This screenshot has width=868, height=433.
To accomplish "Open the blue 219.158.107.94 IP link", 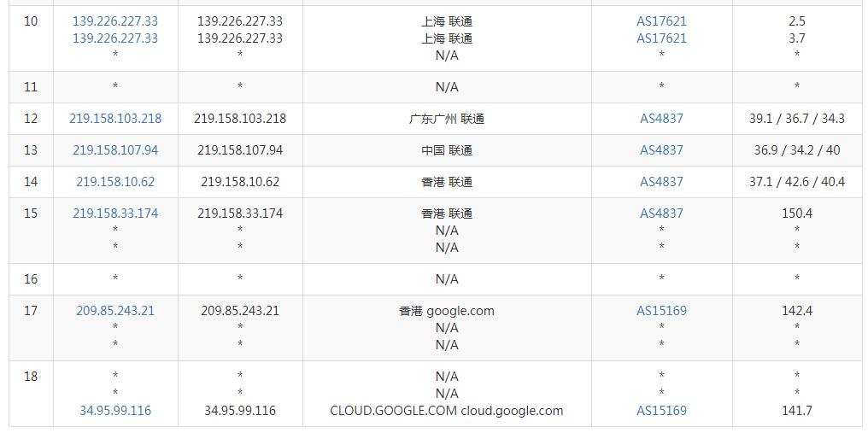I will (115, 150).
